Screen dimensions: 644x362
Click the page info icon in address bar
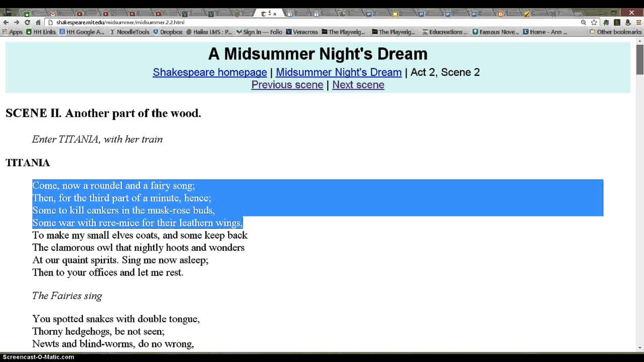tap(50, 23)
